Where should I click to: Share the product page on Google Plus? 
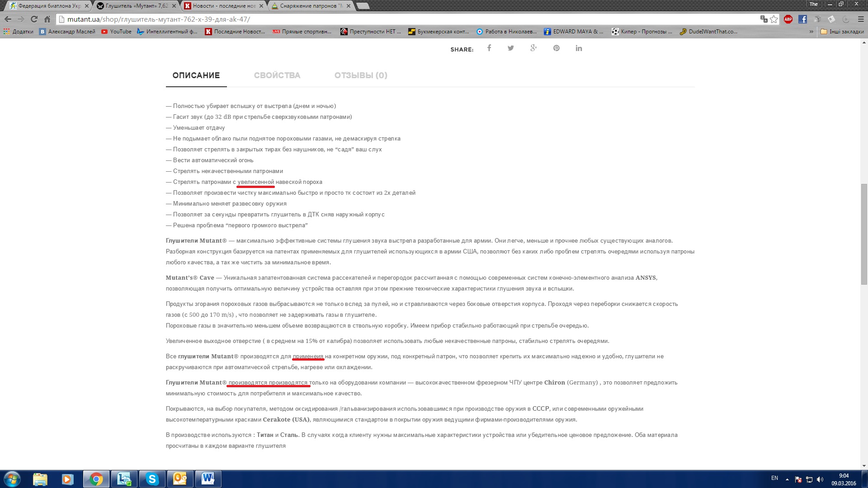(x=533, y=48)
